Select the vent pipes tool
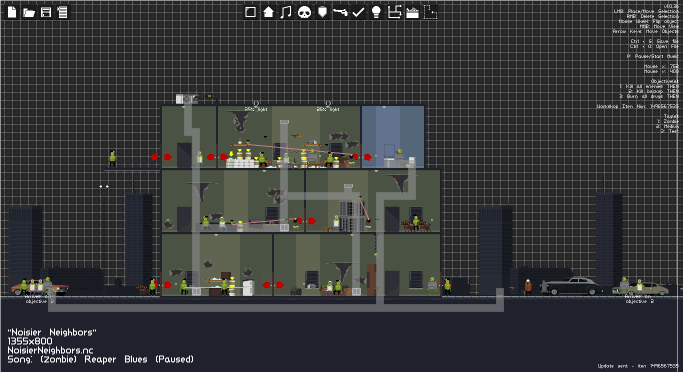 pyautogui.click(x=394, y=12)
